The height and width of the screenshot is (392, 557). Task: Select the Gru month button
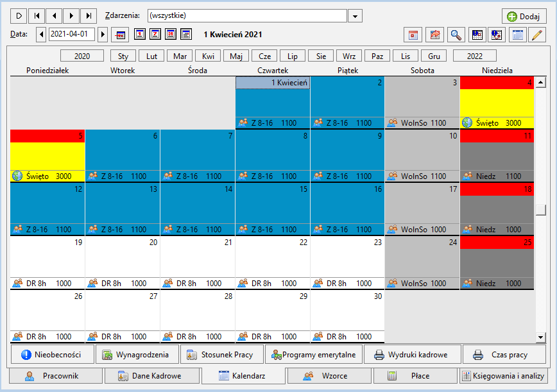(x=434, y=56)
